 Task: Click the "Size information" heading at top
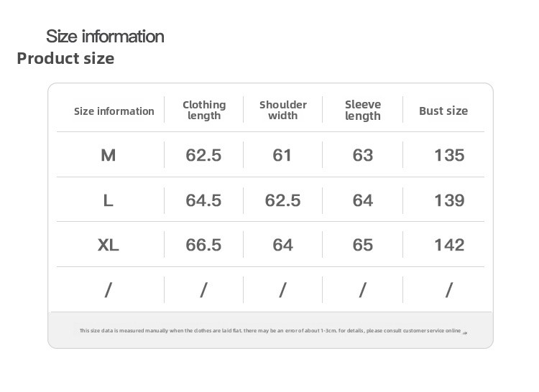(105, 36)
